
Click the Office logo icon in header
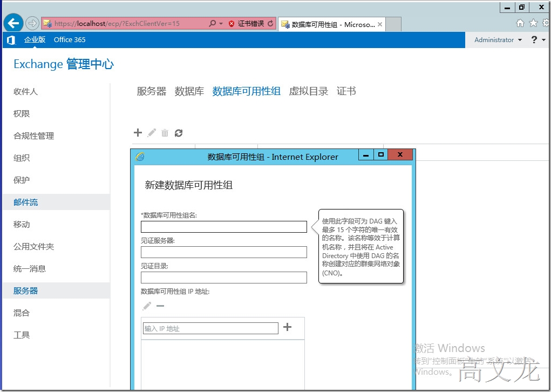(x=11, y=40)
